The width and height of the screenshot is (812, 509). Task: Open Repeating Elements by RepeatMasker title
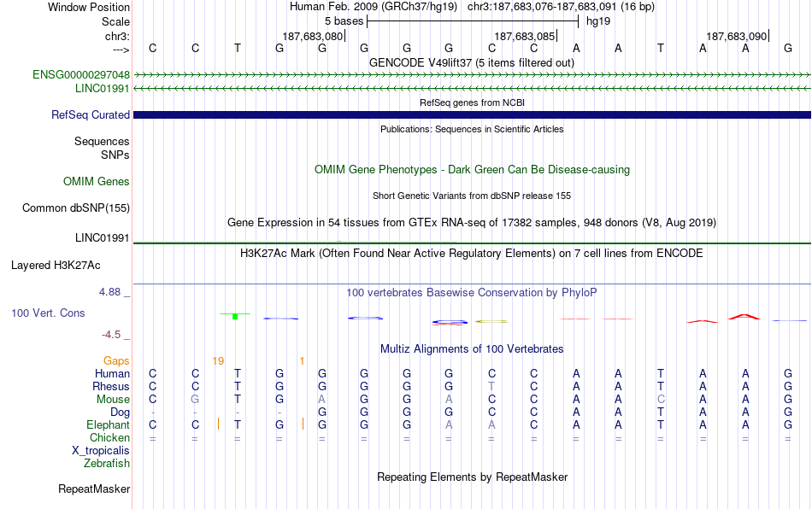pyautogui.click(x=472, y=477)
